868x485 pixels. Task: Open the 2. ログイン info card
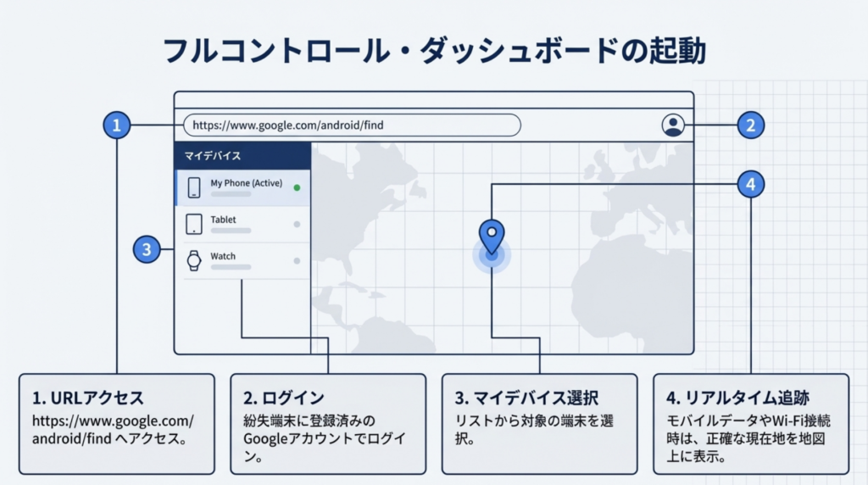[x=328, y=423]
